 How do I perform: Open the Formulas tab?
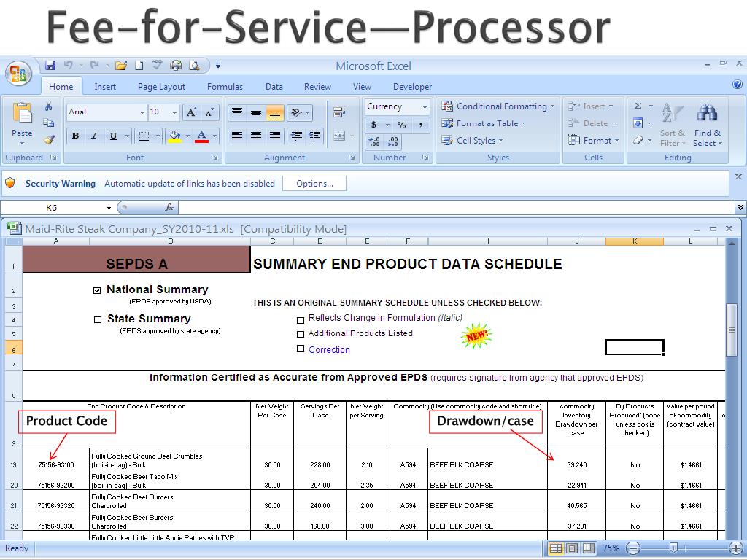pos(225,87)
